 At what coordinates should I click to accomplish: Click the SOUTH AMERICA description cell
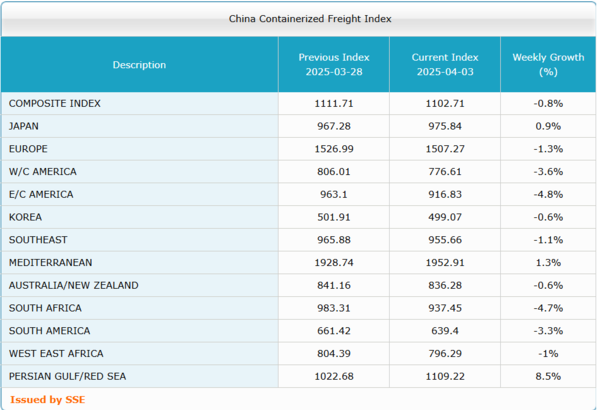(49, 331)
